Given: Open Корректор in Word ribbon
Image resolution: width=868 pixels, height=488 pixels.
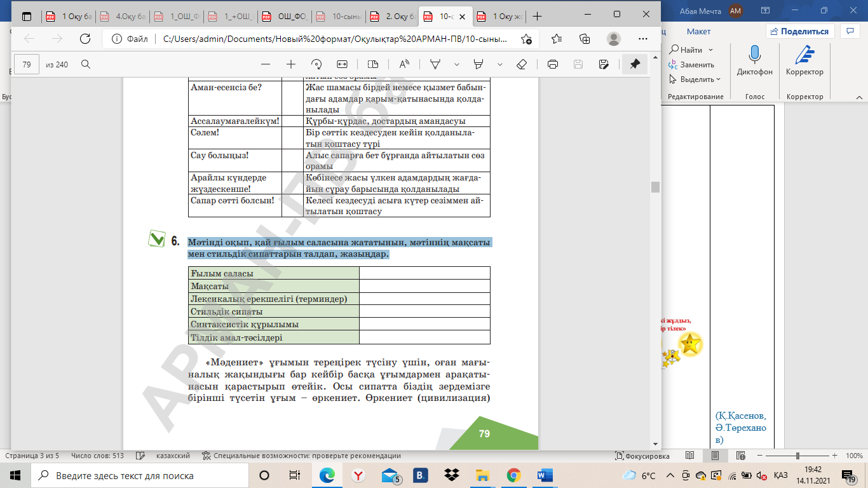Looking at the screenshot, I should [x=804, y=60].
